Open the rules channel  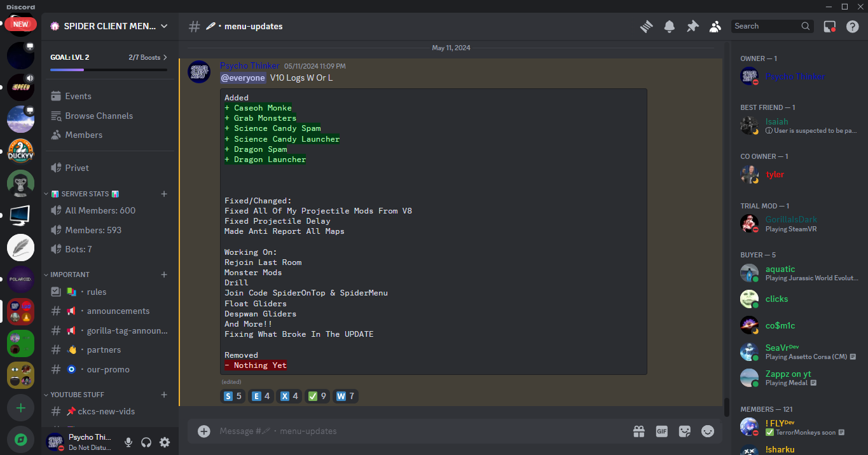pos(110,292)
